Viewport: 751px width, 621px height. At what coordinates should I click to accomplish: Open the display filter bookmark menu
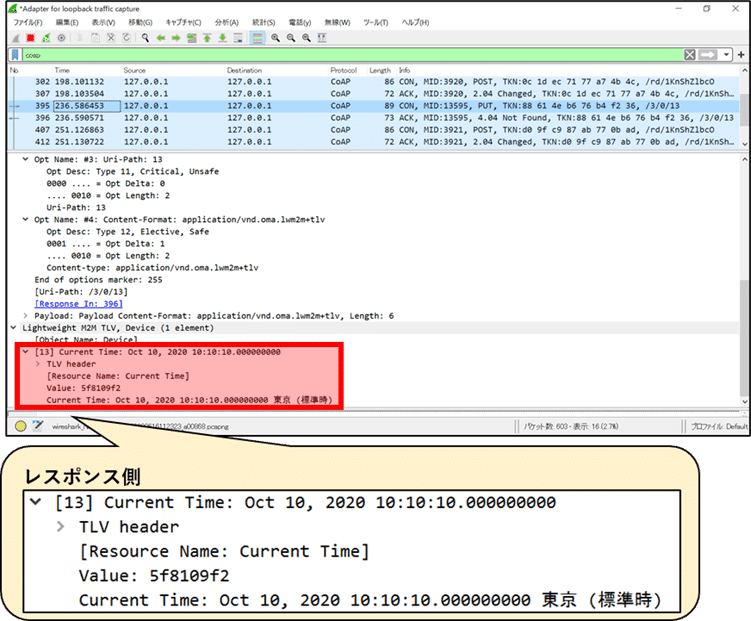(x=15, y=55)
